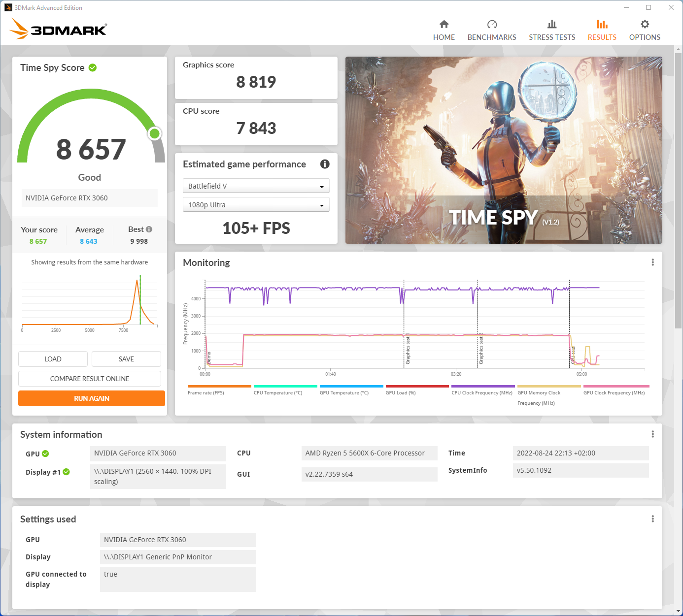Go to Stress Tests icon
This screenshot has width=683, height=616.
point(552,25)
